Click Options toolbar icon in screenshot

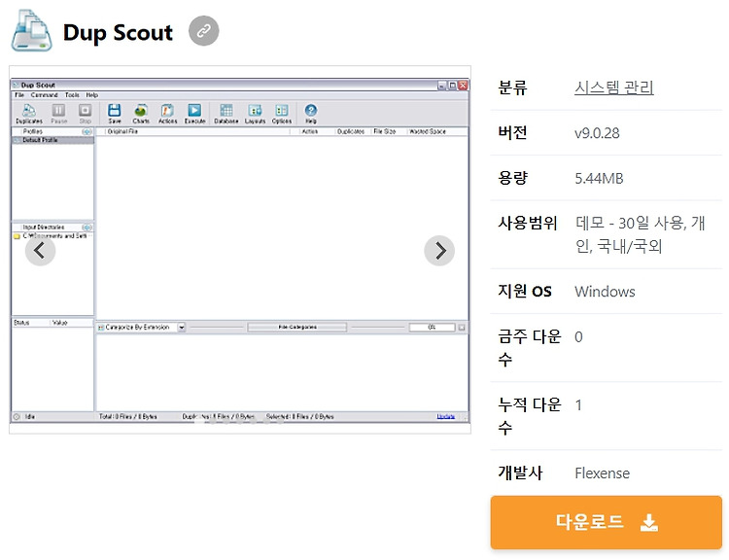tap(282, 114)
